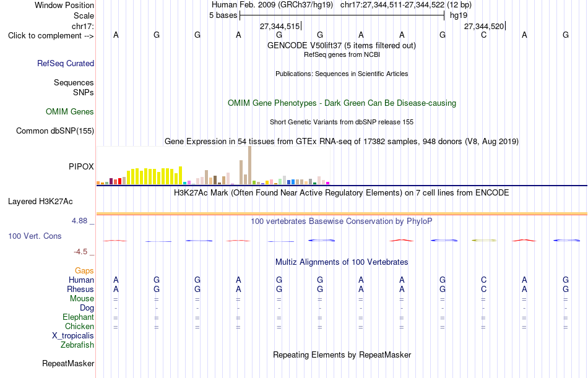The image size is (588, 378).
Task: Click the RepeatMasker track label
Action: pos(68,363)
